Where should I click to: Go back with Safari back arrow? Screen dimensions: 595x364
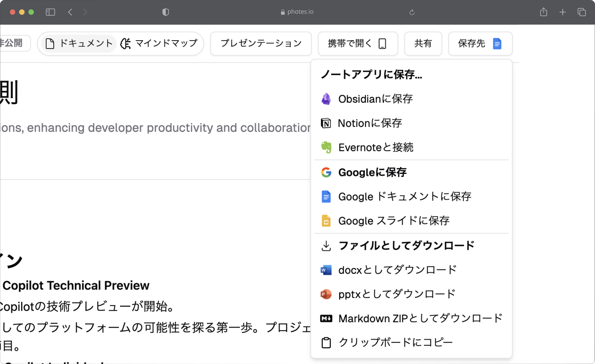(x=70, y=12)
